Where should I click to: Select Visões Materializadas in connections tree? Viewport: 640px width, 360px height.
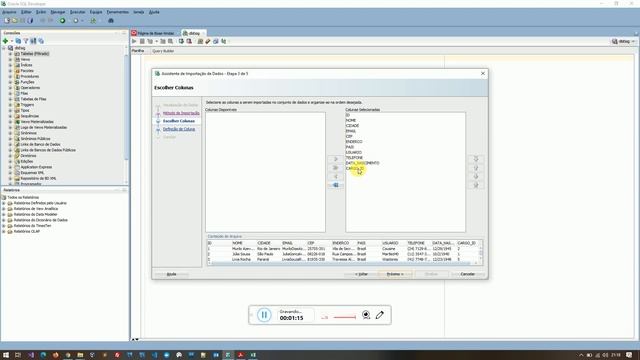(37, 122)
